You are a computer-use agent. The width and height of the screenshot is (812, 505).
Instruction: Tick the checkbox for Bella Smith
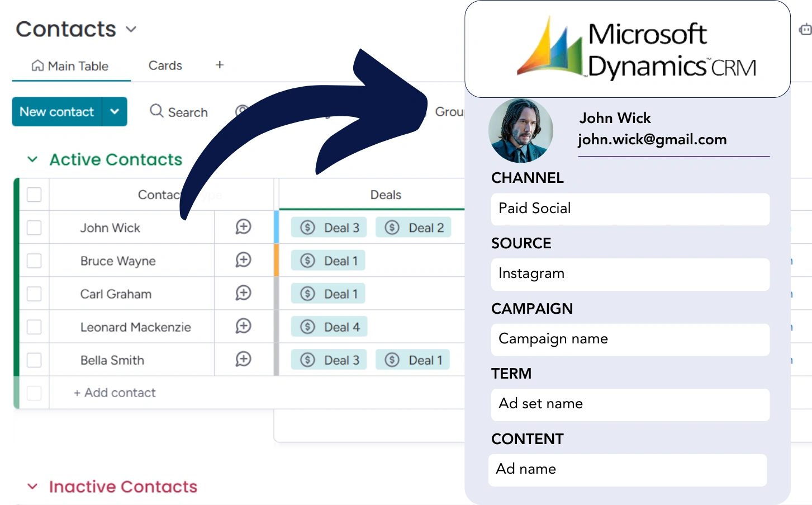pyautogui.click(x=34, y=360)
